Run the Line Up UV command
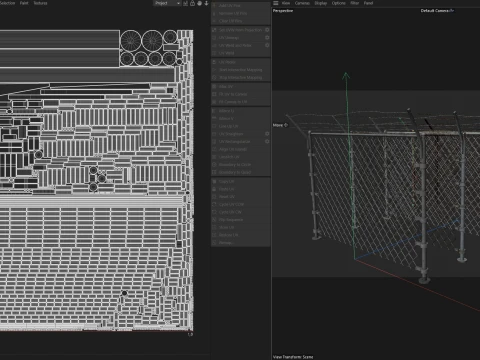 [240, 126]
